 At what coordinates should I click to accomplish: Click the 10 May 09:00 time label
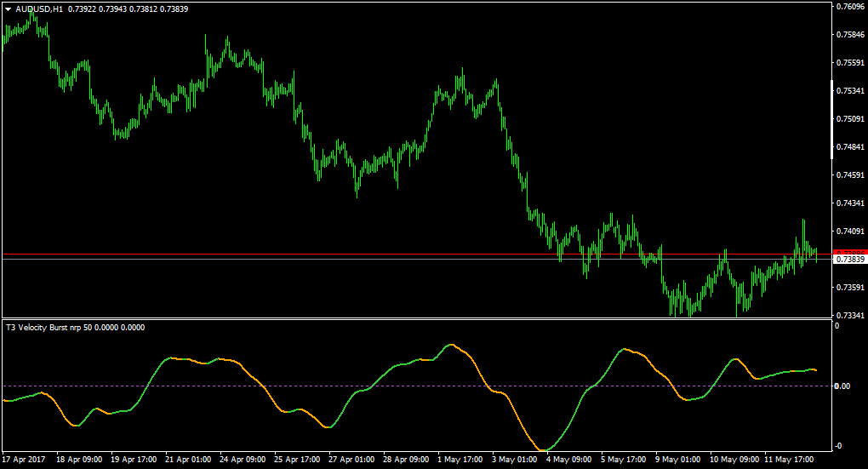pos(734,459)
